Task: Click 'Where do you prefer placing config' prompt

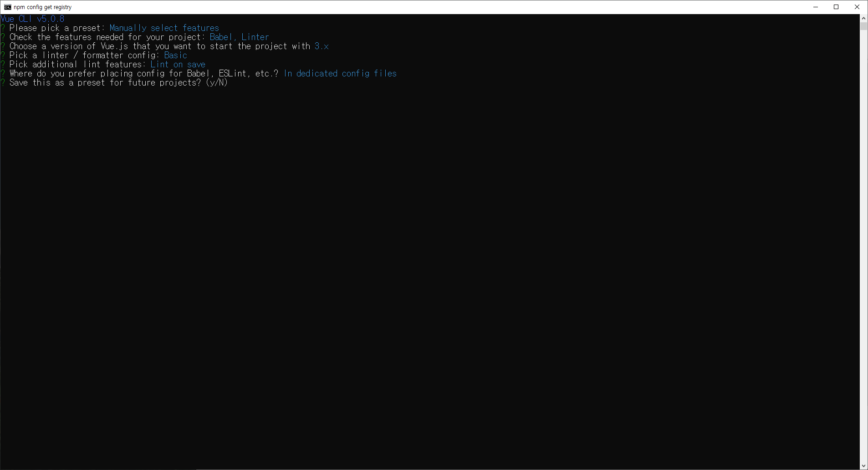Action: click(144, 73)
